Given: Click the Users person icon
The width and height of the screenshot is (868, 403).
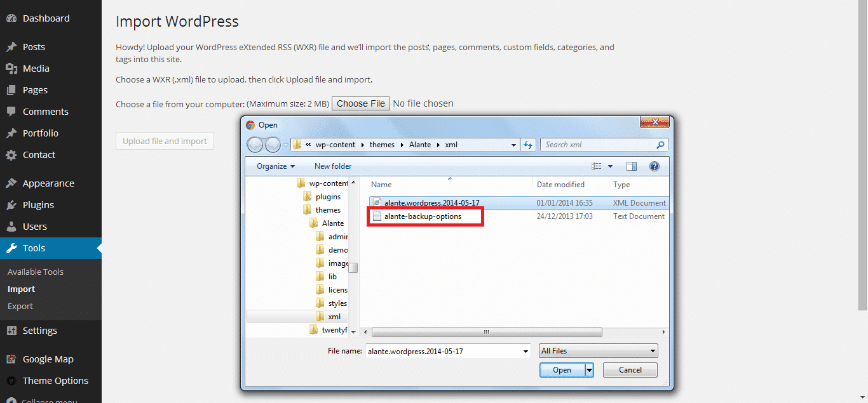Looking at the screenshot, I should point(11,227).
